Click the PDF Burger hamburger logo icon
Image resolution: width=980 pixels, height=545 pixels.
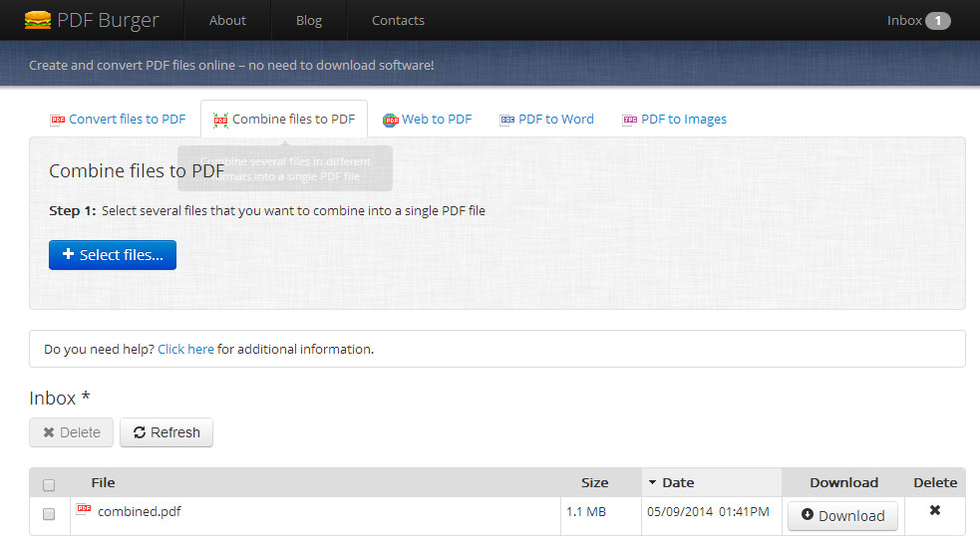pos(38,20)
